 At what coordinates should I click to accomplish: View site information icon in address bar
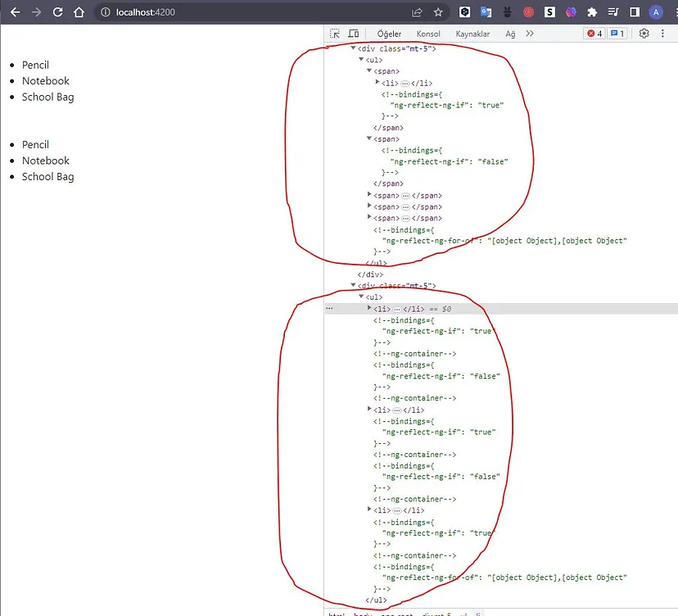[106, 12]
